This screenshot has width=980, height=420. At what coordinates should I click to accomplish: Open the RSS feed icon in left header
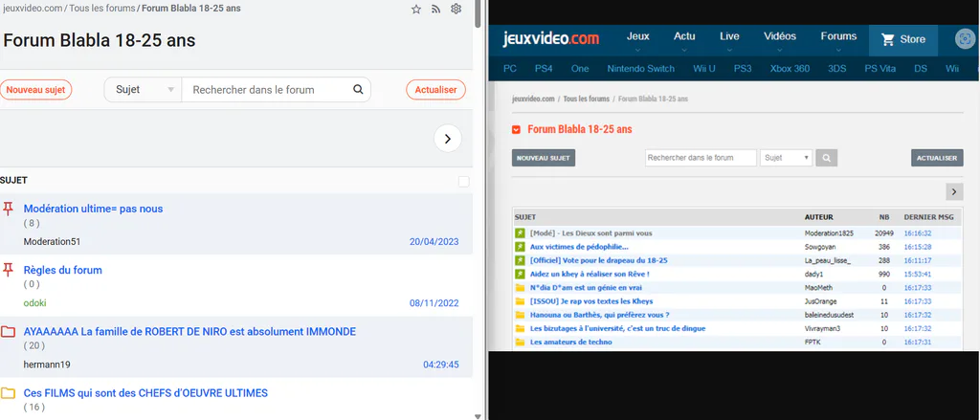pos(436,9)
